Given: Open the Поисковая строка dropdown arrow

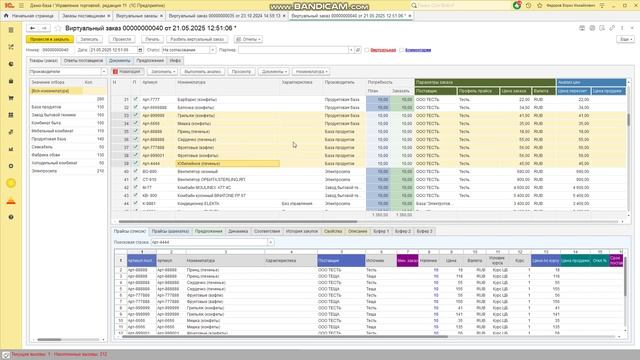Looking at the screenshot, I should (270, 242).
